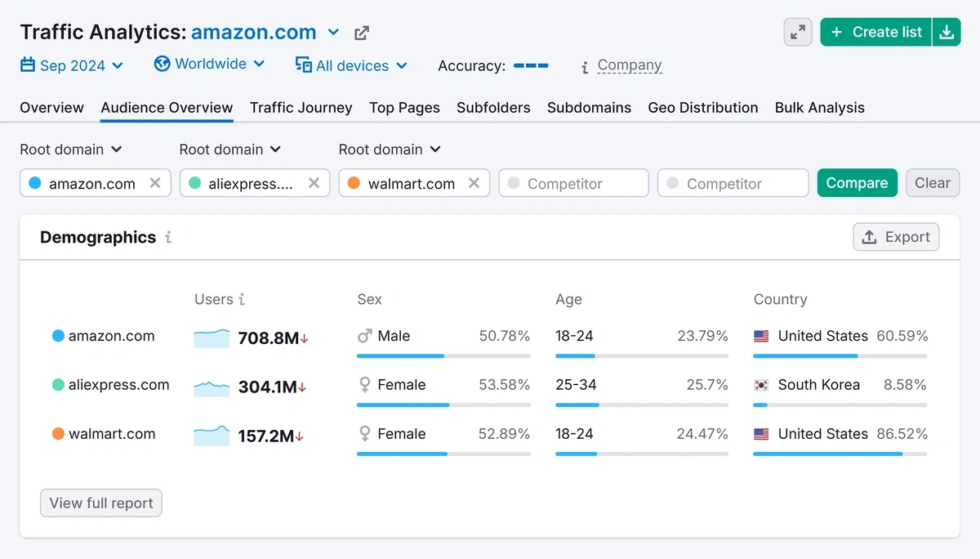Click the Male 50.78% progress bar
The width and height of the screenshot is (980, 559).
click(x=443, y=356)
